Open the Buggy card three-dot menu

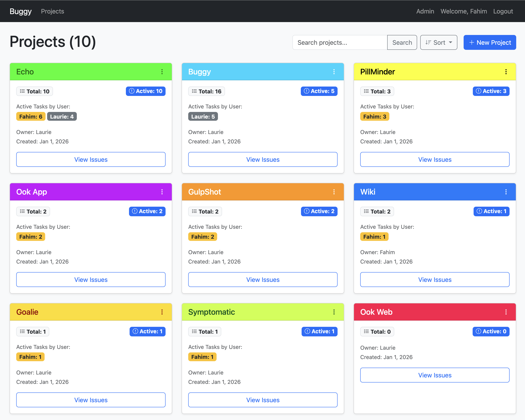[334, 71]
